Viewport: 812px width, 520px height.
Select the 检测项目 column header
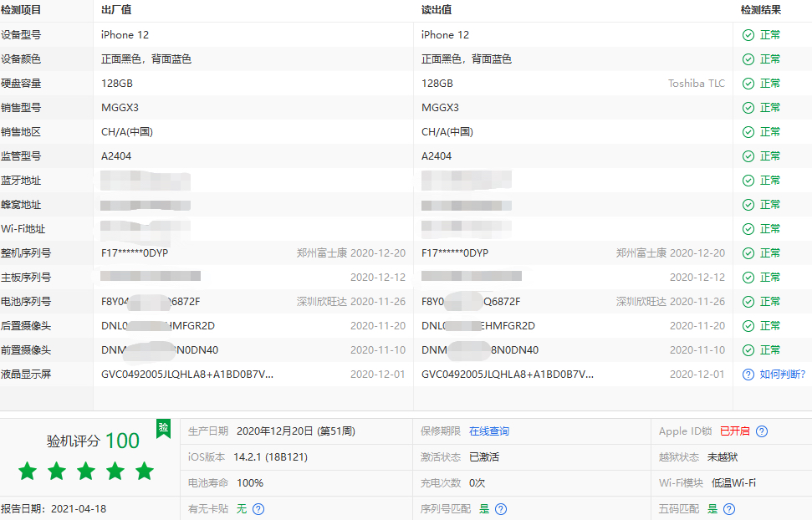pyautogui.click(x=21, y=10)
